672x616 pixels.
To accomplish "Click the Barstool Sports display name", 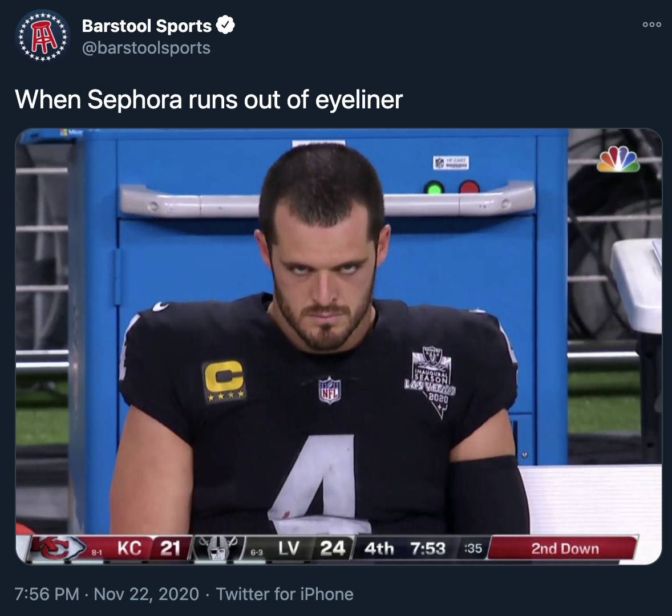I will (x=147, y=26).
